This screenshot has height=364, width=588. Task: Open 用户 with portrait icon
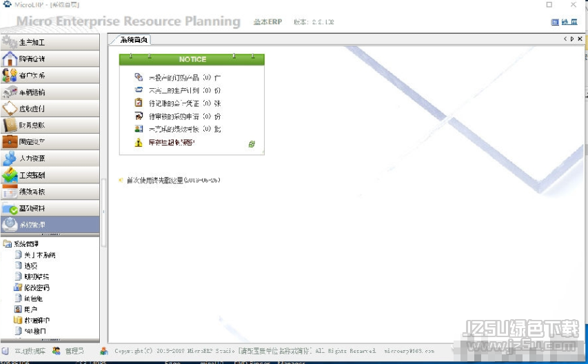pyautogui.click(x=30, y=310)
